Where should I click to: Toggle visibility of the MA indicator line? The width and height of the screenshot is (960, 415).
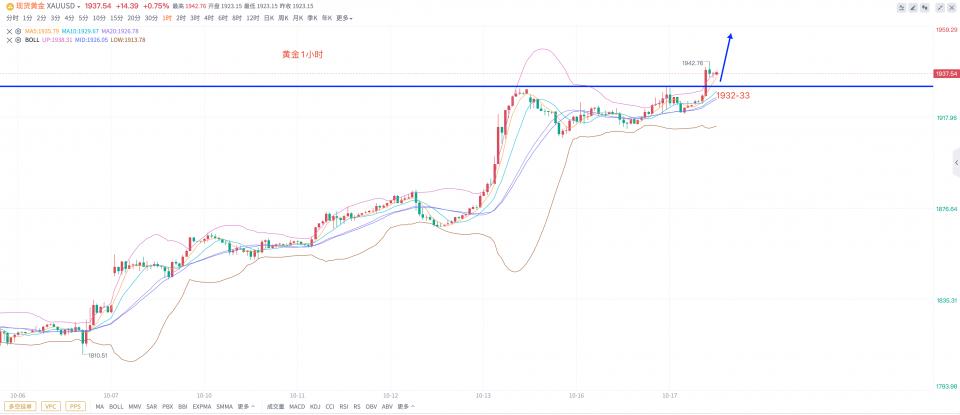coord(18,30)
